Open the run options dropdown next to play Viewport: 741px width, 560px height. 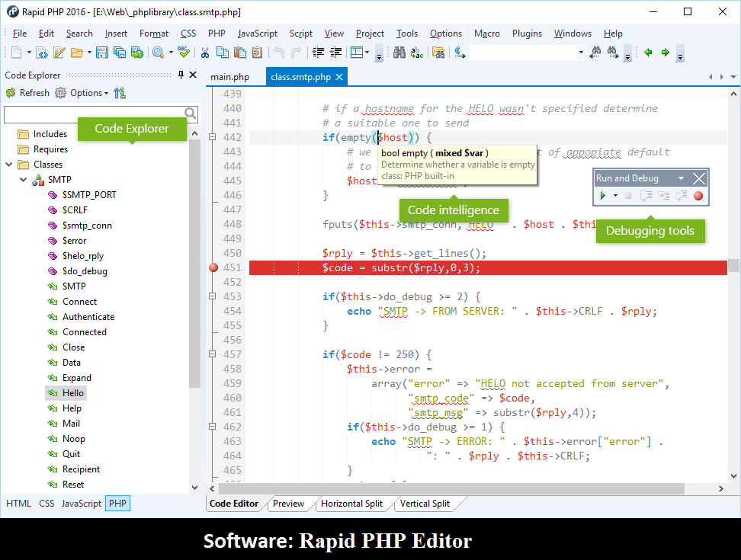(x=615, y=196)
